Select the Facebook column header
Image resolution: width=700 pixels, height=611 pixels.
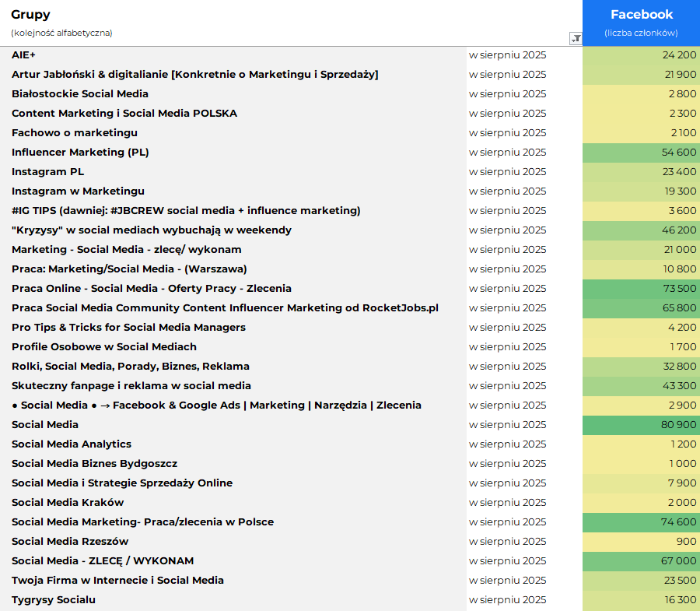(641, 23)
